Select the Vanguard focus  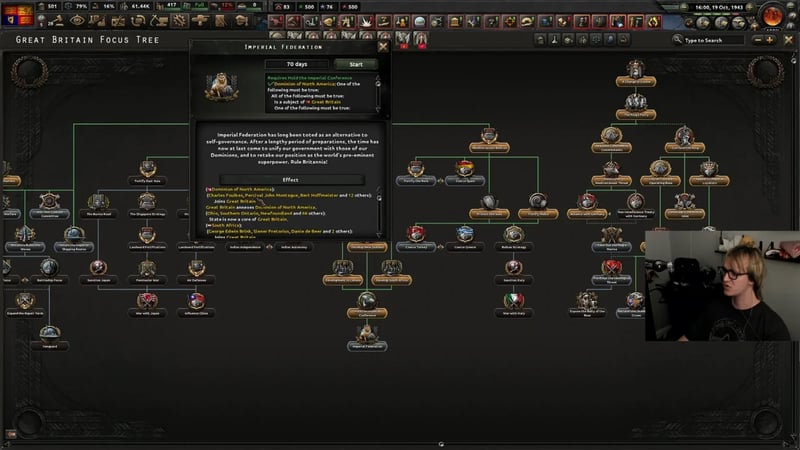coord(49,338)
